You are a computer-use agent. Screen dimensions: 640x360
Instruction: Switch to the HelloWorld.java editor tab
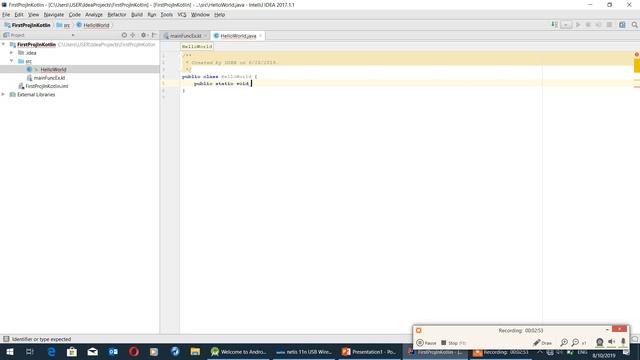[x=238, y=36]
